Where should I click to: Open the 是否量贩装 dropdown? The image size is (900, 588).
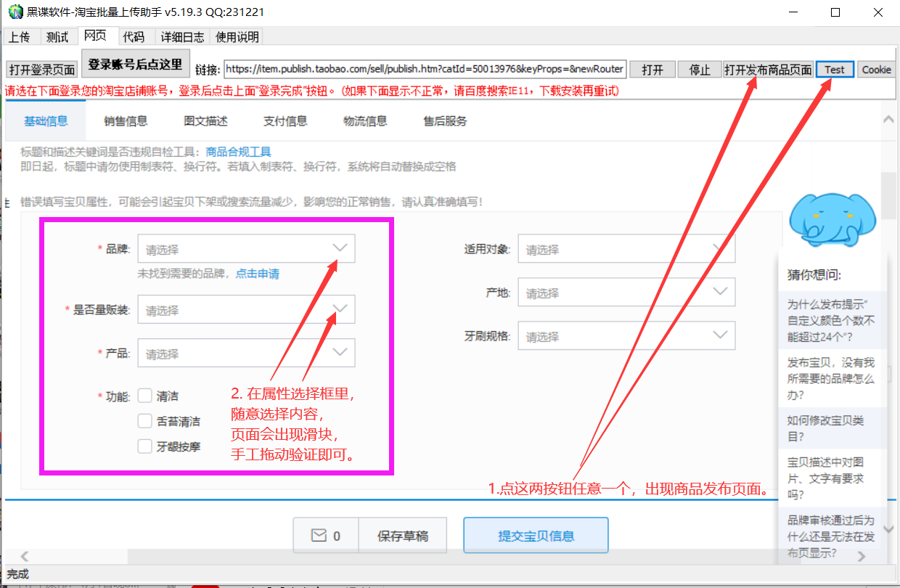click(x=246, y=310)
